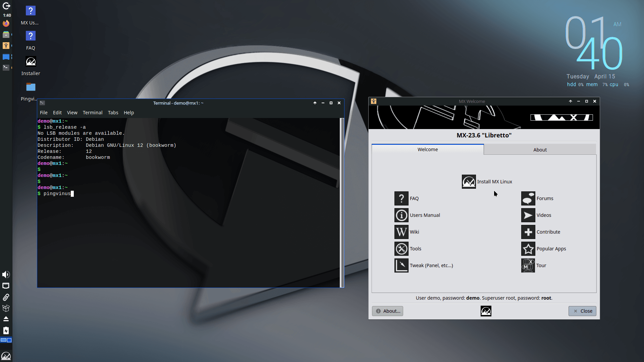This screenshot has width=644, height=362.
Task: Click the Install MX Linux icon
Action: tap(469, 182)
